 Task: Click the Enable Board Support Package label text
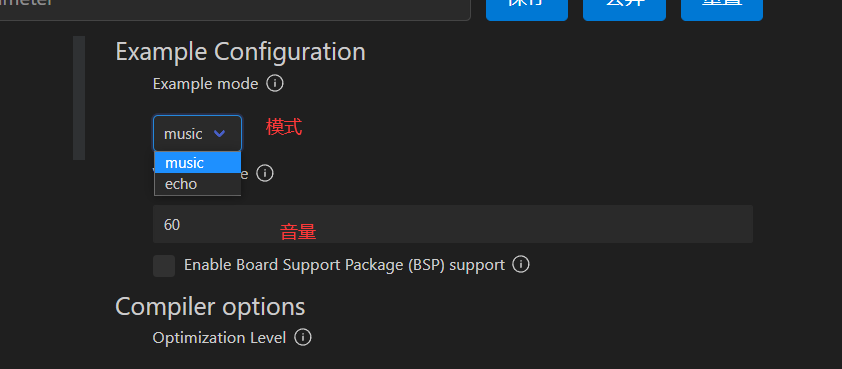coord(344,265)
